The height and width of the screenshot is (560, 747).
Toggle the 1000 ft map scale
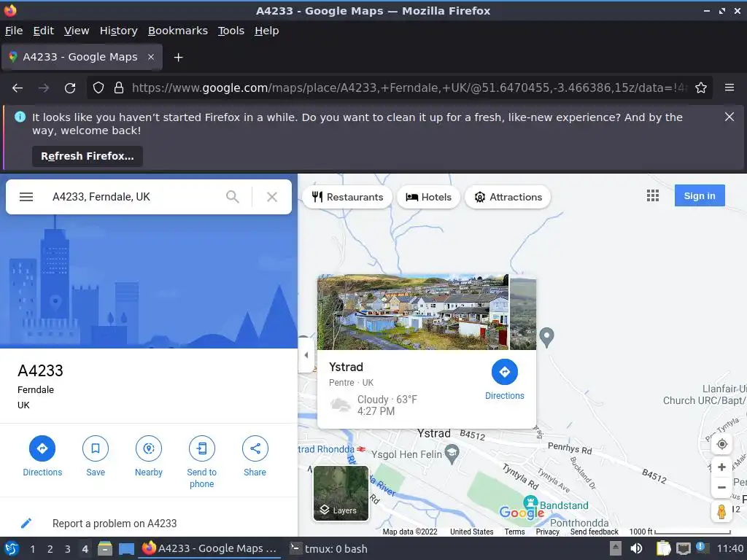tap(680, 532)
